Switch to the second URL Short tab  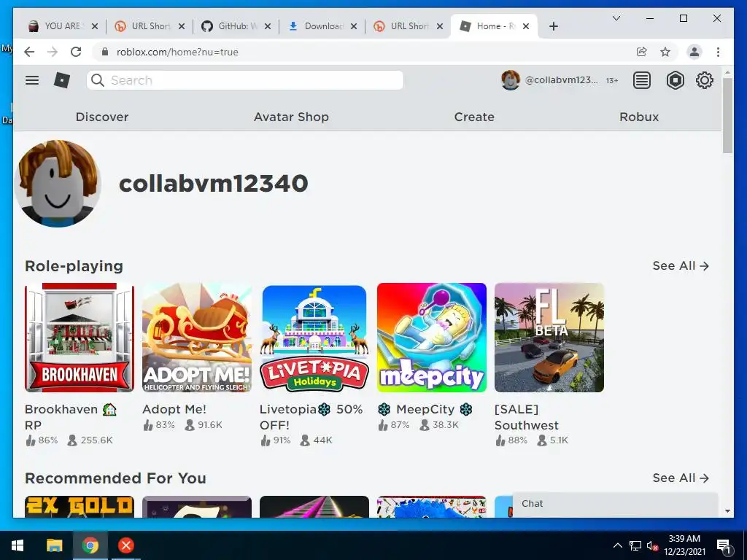[409, 26]
